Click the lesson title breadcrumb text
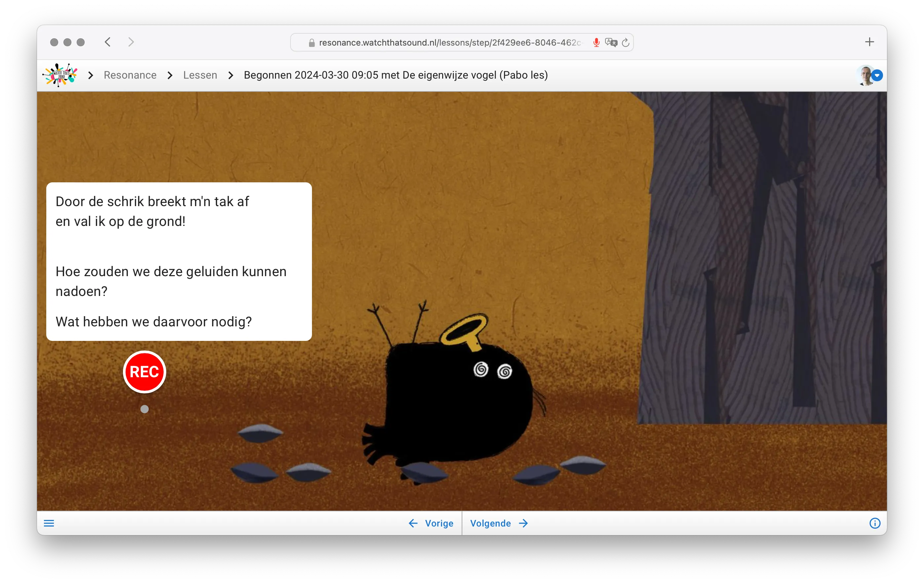The width and height of the screenshot is (924, 584). 396,75
